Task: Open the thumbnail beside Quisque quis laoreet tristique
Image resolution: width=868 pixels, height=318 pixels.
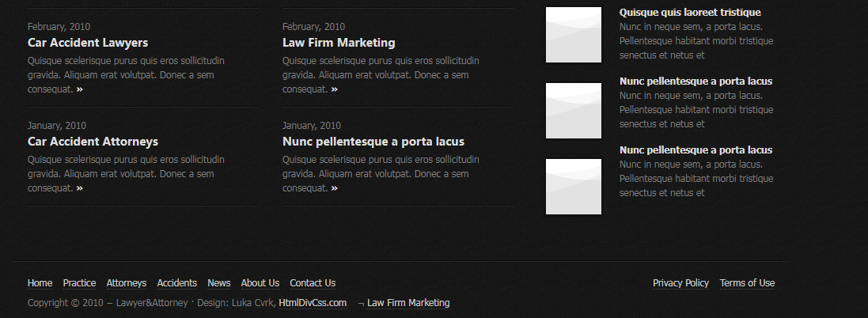Action: (574, 35)
